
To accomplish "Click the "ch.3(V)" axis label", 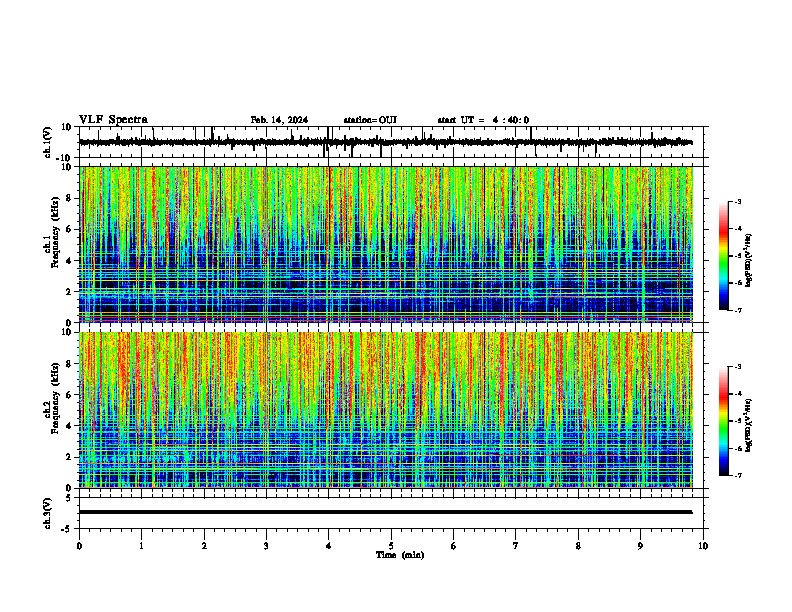I will coord(48,513).
